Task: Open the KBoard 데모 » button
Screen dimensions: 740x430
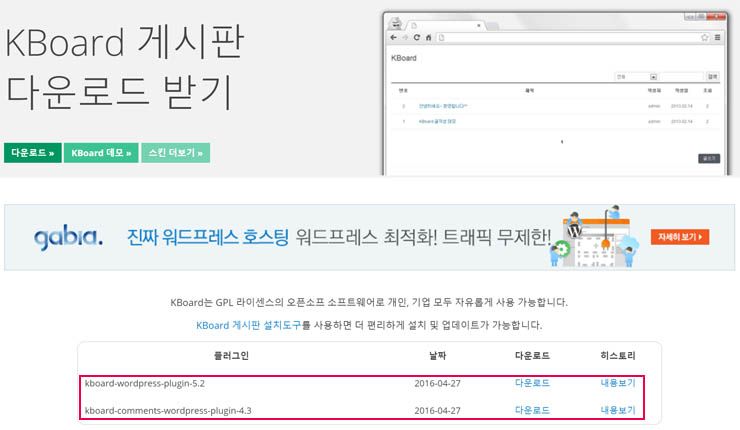Action: point(100,153)
